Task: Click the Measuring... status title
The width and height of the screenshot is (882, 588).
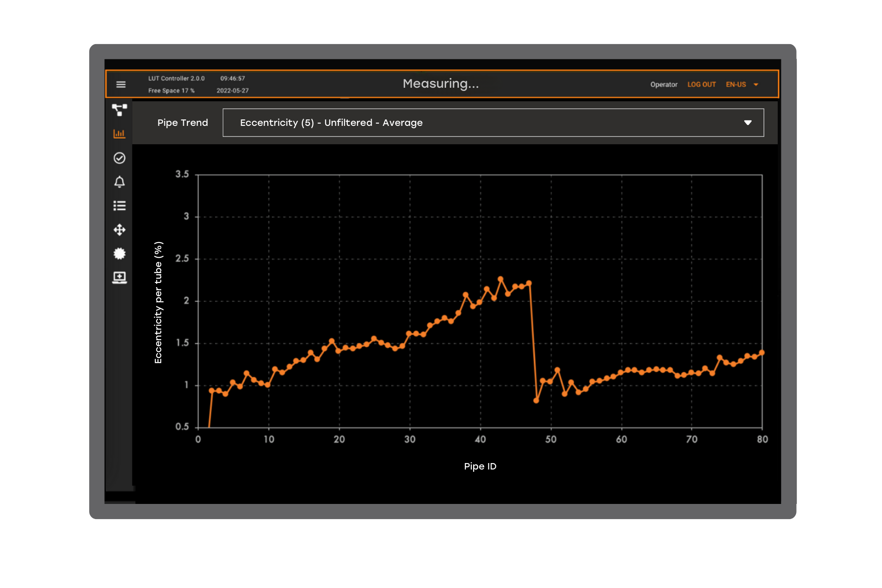Action: [441, 84]
